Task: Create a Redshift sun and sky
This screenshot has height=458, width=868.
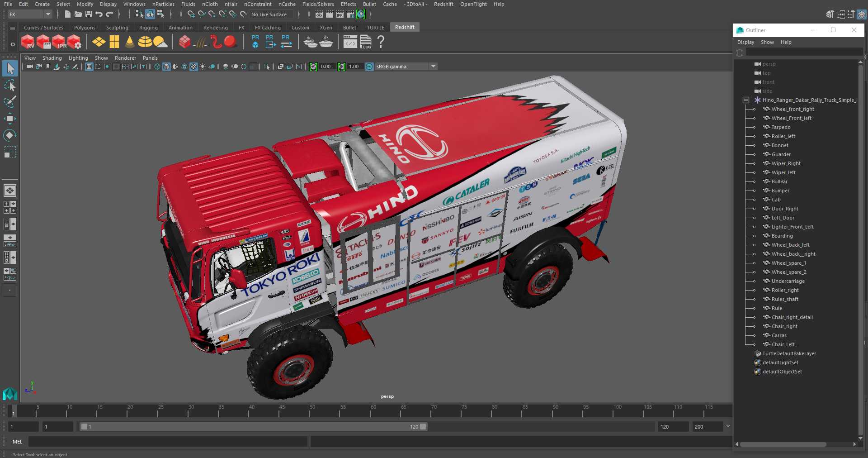Action: pos(160,42)
